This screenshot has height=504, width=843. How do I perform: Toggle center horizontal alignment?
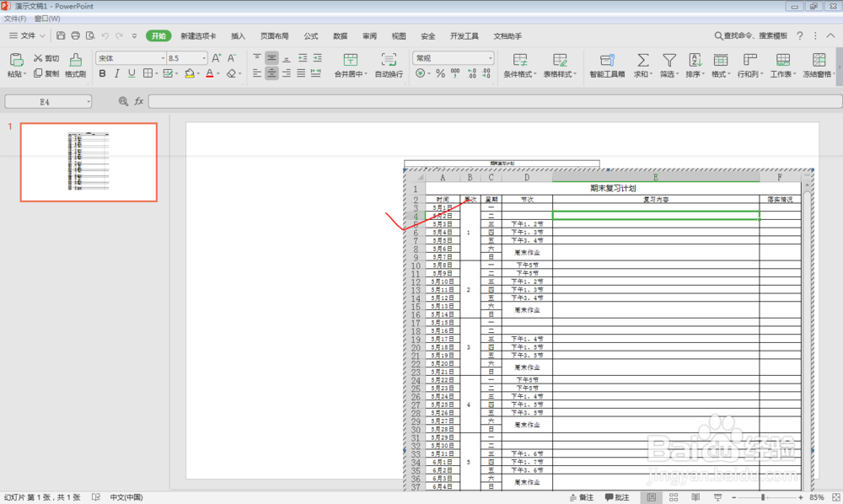(271, 73)
